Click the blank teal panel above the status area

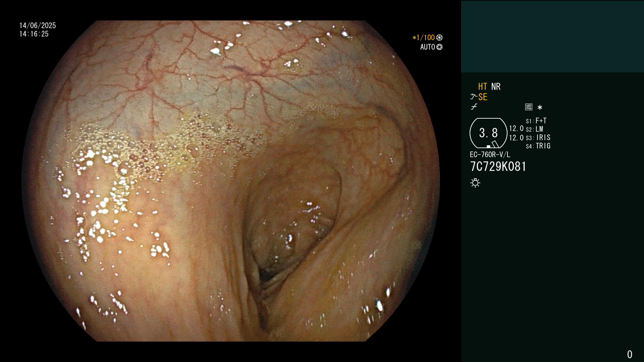[552, 36]
